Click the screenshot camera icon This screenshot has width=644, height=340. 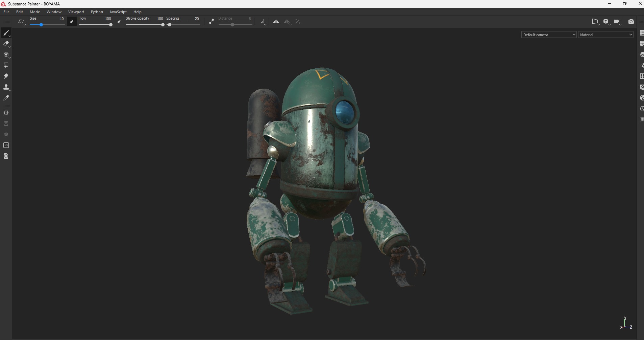[631, 22]
